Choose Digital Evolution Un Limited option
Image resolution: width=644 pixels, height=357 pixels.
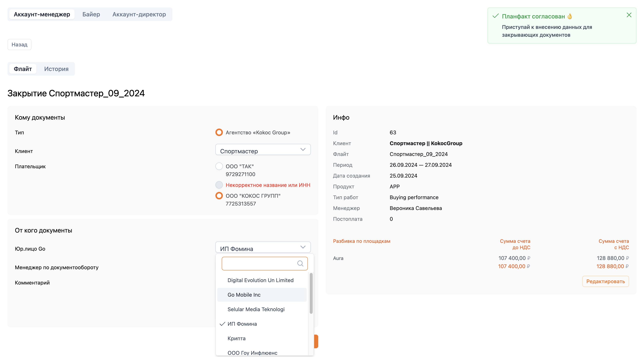click(x=260, y=280)
